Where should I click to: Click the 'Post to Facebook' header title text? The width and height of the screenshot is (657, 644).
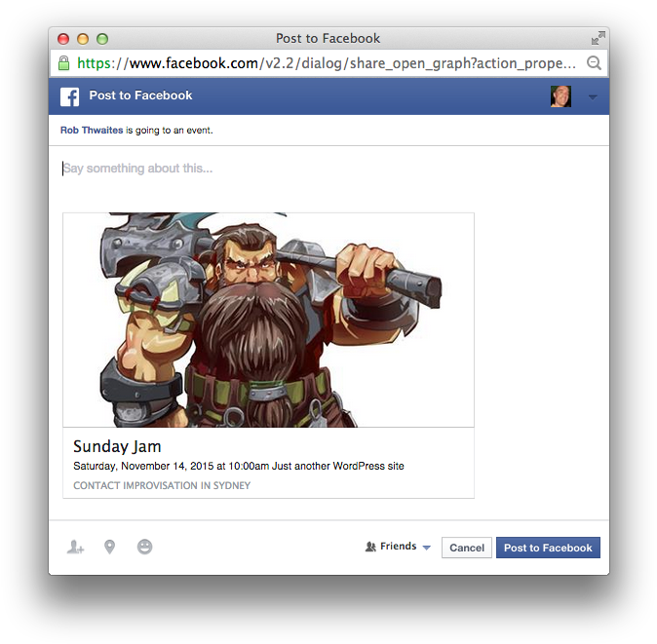point(140,95)
